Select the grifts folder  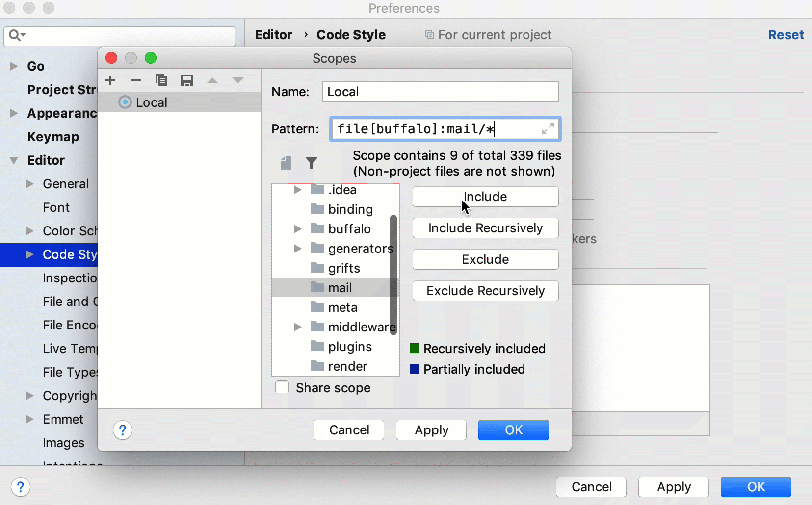tap(336, 268)
